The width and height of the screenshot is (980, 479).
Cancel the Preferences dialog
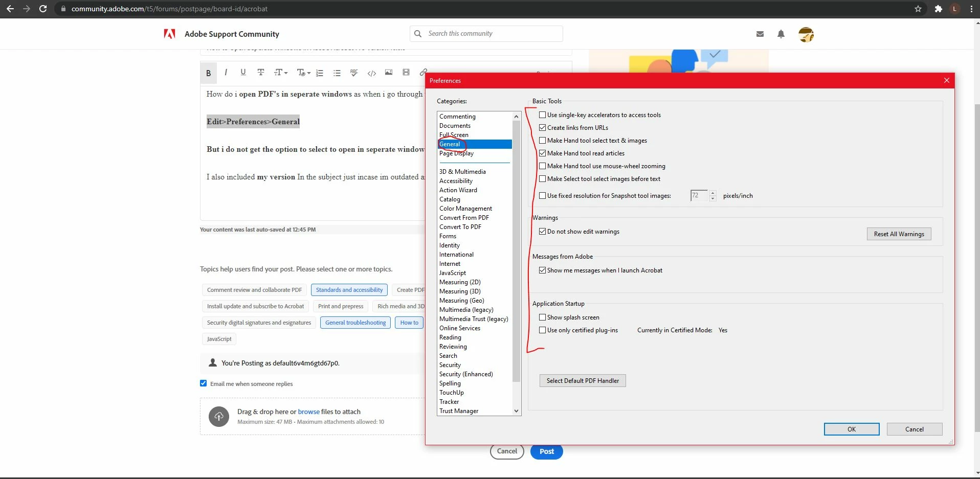(914, 429)
